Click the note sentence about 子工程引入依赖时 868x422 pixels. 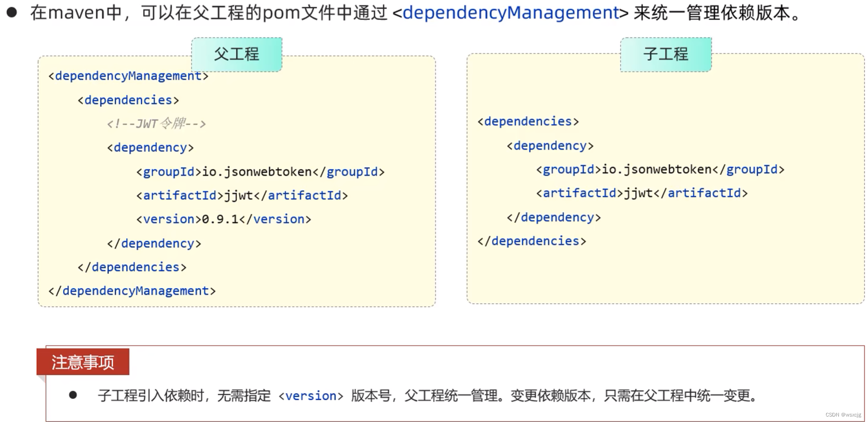428,396
